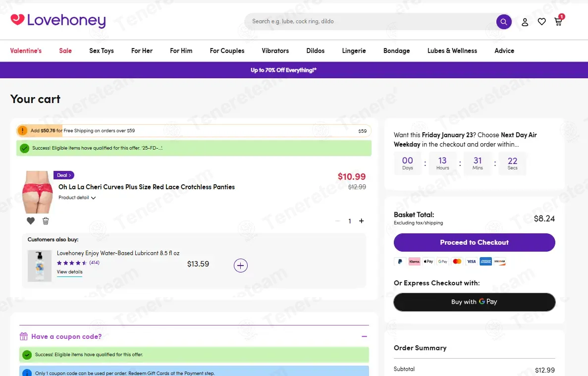The height and width of the screenshot is (376, 588).
Task: Focus the search input field
Action: [370, 21]
